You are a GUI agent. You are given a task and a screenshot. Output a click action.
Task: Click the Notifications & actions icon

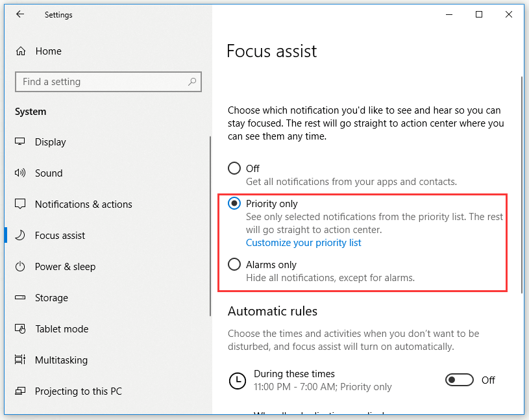(x=20, y=204)
